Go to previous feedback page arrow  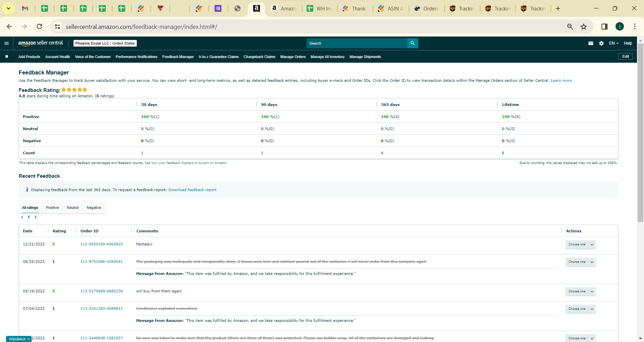pyautogui.click(x=22, y=217)
